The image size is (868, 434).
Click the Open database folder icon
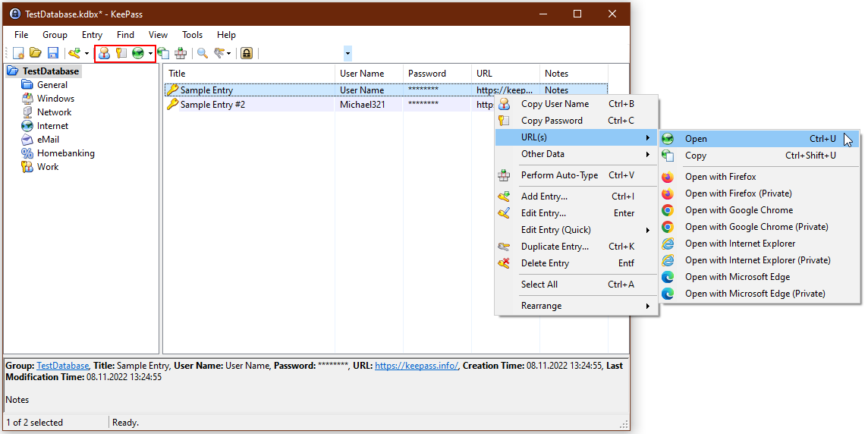pos(36,53)
